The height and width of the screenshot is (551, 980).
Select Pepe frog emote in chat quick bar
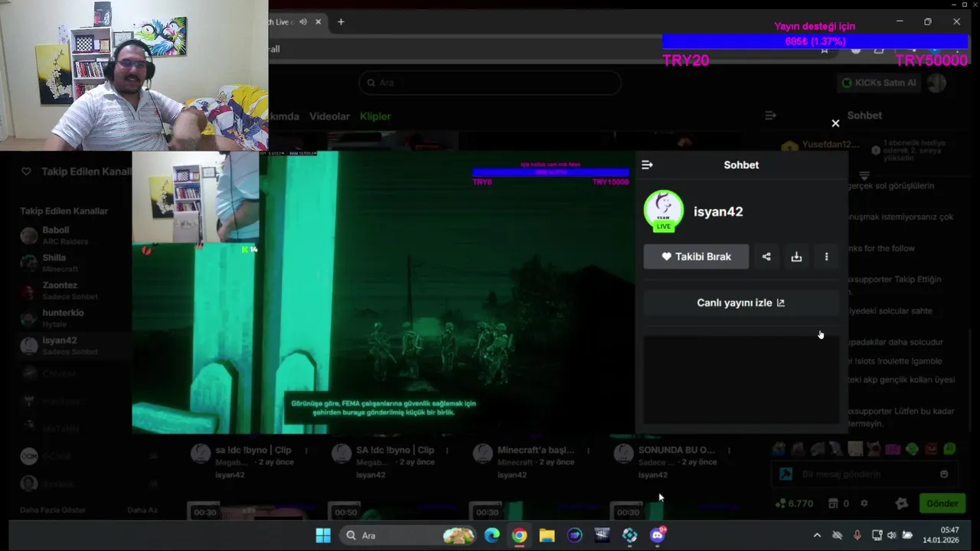pyautogui.click(x=779, y=449)
